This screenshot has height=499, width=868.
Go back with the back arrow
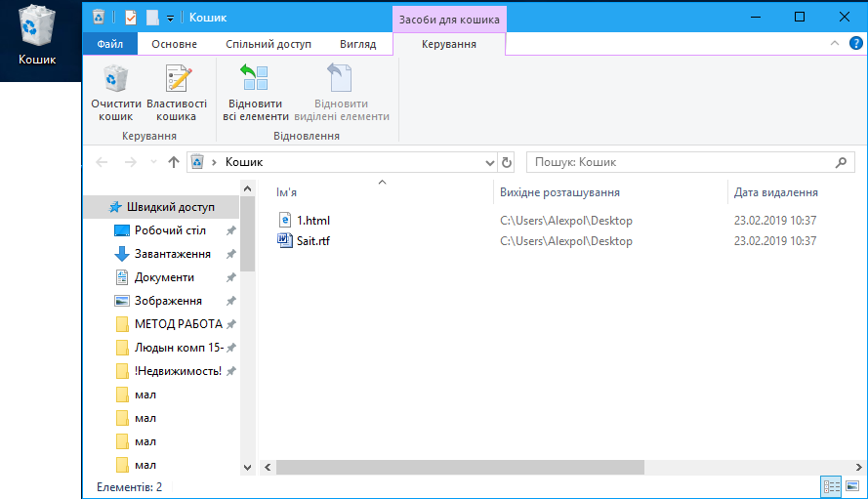tap(102, 162)
